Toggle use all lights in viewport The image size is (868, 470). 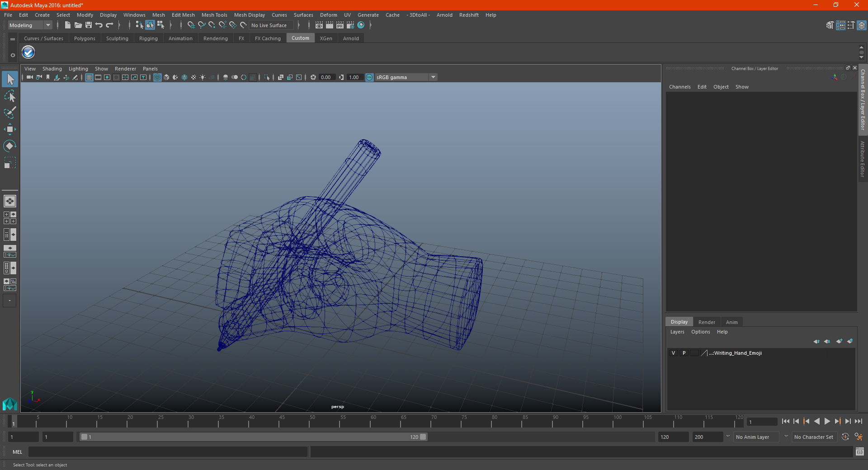point(203,77)
